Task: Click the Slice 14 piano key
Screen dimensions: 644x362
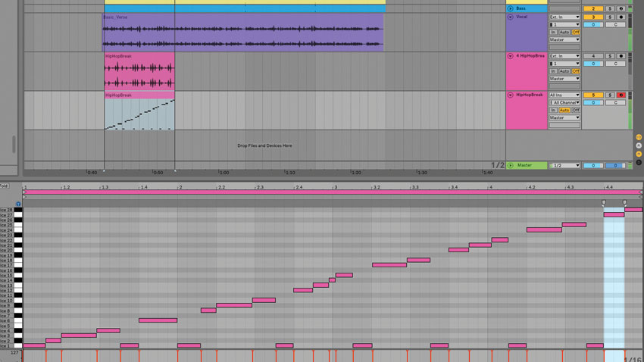Action: pyautogui.click(x=18, y=280)
